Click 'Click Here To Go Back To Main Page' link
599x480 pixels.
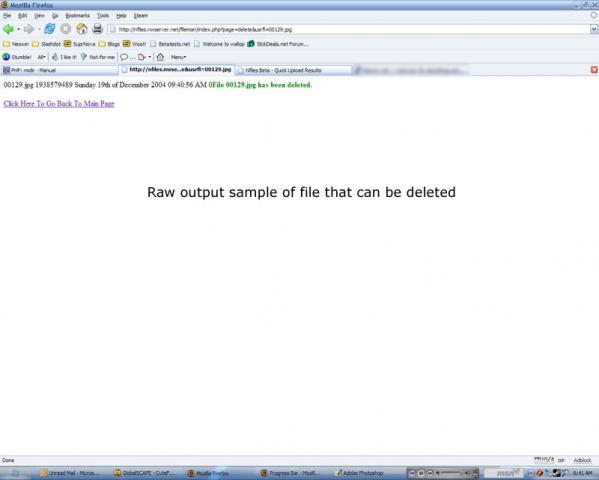(x=59, y=104)
